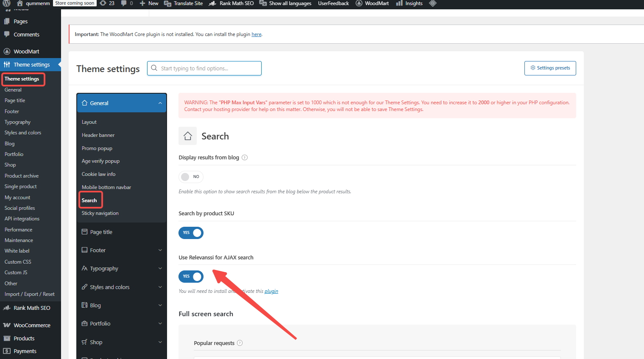This screenshot has width=644, height=359.
Task: Open Single product in admin sidebar
Action: (21, 186)
